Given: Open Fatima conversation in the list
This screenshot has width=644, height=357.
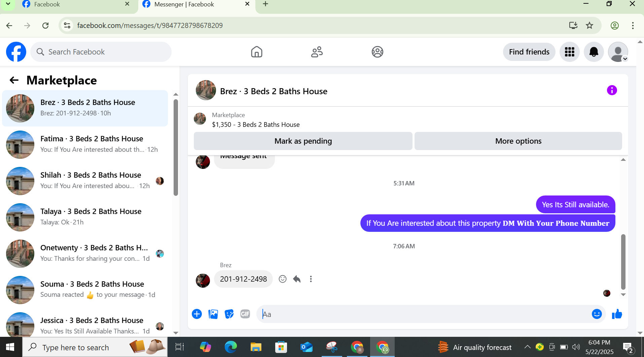Looking at the screenshot, I should tap(85, 145).
